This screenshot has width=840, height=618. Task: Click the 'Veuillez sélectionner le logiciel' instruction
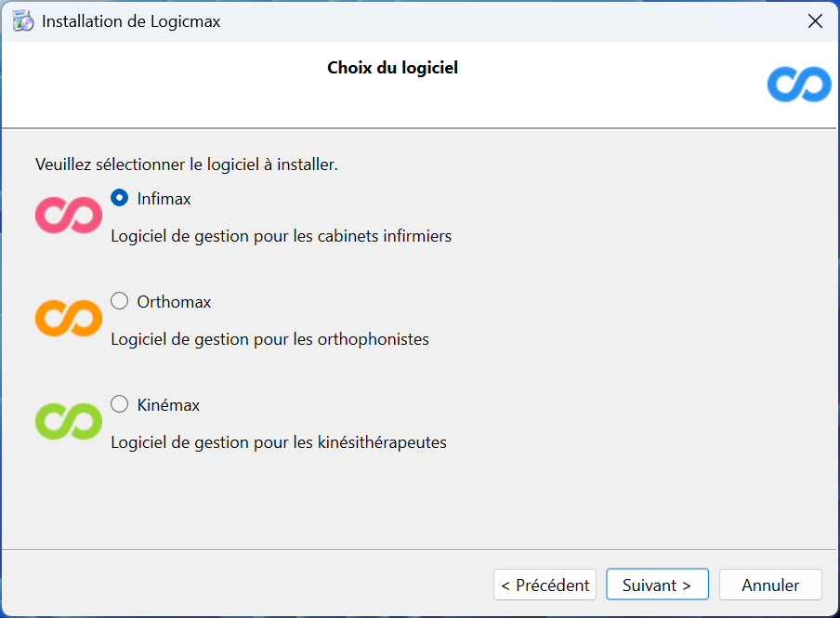[x=186, y=164]
